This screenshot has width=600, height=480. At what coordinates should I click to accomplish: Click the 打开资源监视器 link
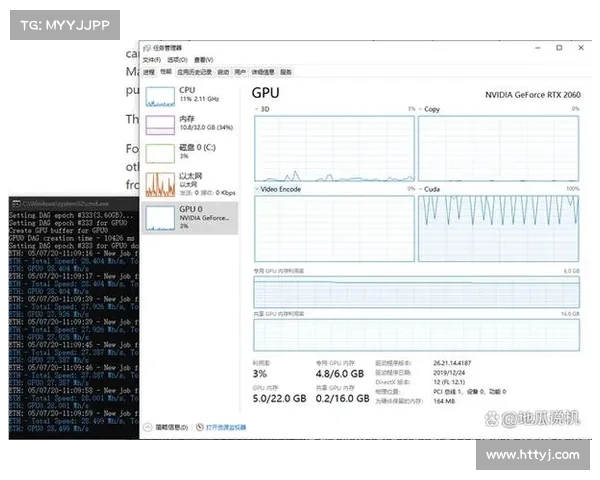(227, 427)
